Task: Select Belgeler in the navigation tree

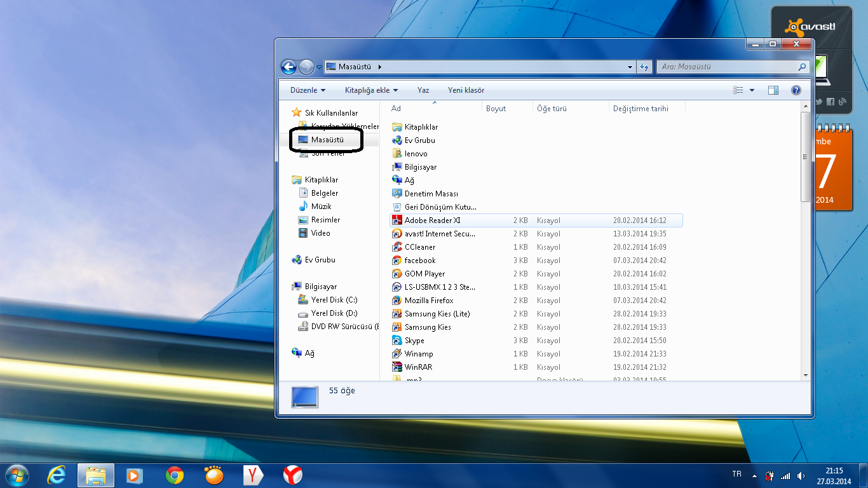Action: pyautogui.click(x=324, y=193)
